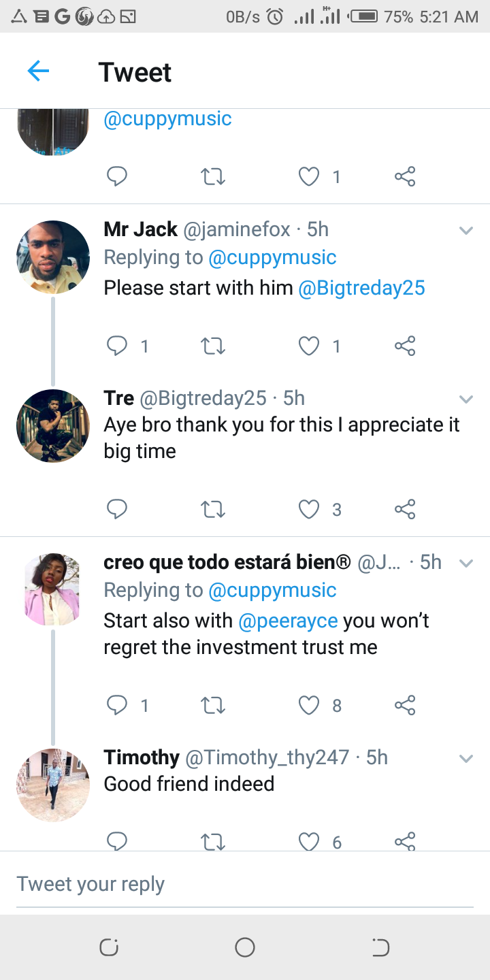This screenshot has width=490, height=980.
Task: Share Tre's thank you tweet
Action: [x=405, y=509]
